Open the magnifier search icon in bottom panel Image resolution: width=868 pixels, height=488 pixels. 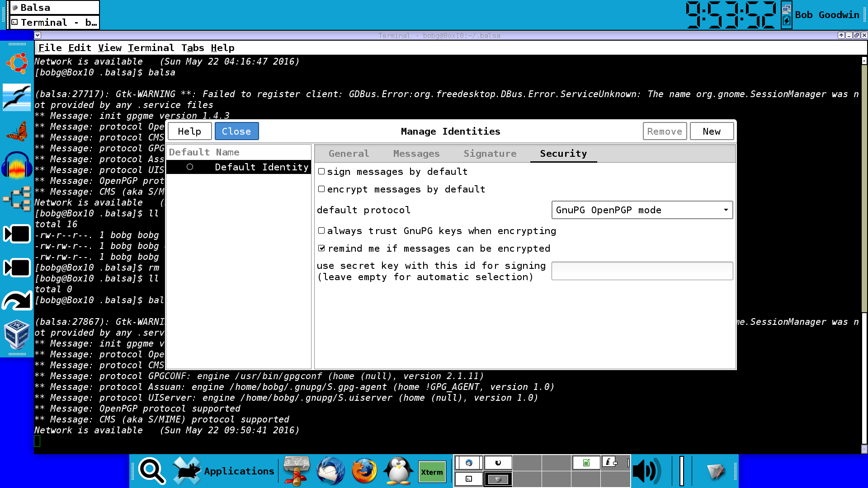pyautogui.click(x=152, y=471)
